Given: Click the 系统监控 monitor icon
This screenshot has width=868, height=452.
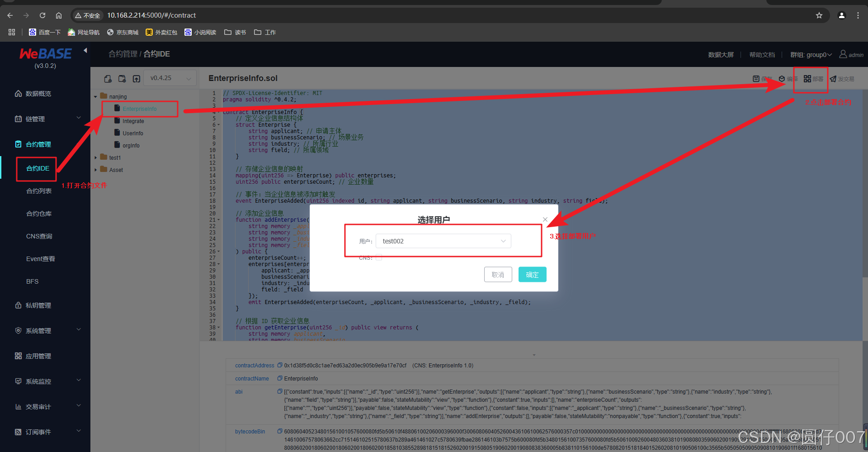Looking at the screenshot, I should coord(18,381).
